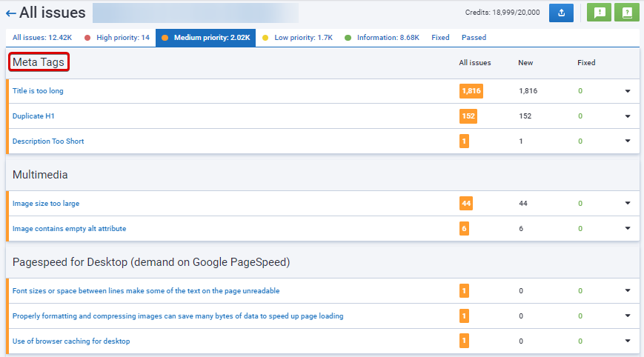Click the orange 6 issues badge
Screen dimensions: 644x357
point(464,229)
